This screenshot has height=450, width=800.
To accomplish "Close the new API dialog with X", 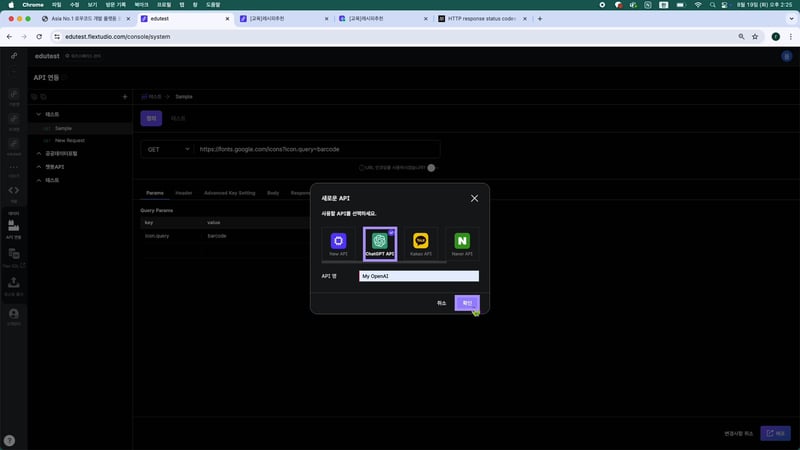I will (474, 198).
